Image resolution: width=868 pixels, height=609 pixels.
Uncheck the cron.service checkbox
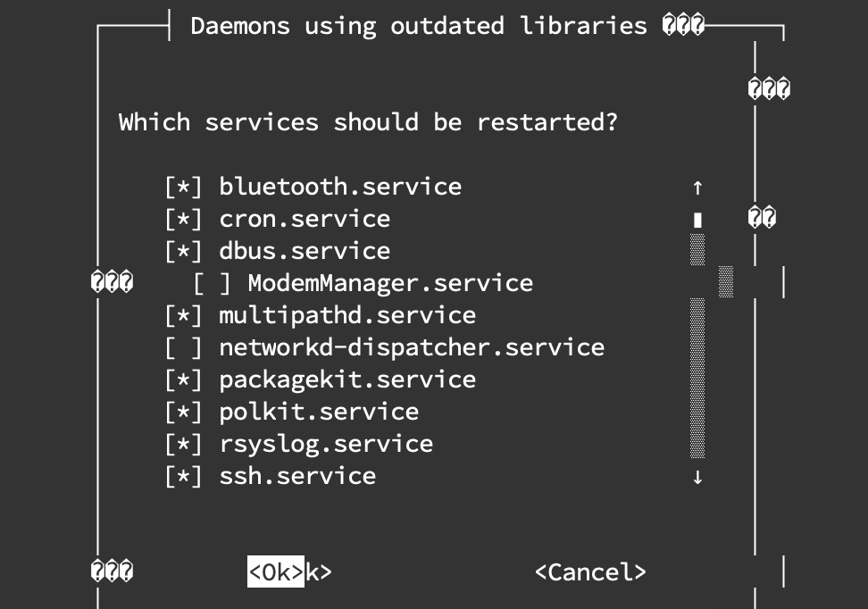(183, 220)
